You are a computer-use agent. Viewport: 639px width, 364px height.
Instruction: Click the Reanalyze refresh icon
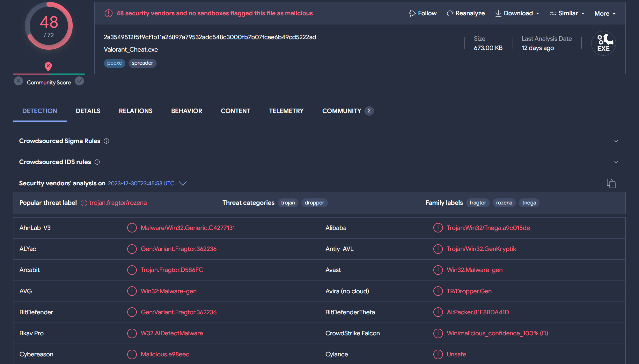[x=450, y=13]
